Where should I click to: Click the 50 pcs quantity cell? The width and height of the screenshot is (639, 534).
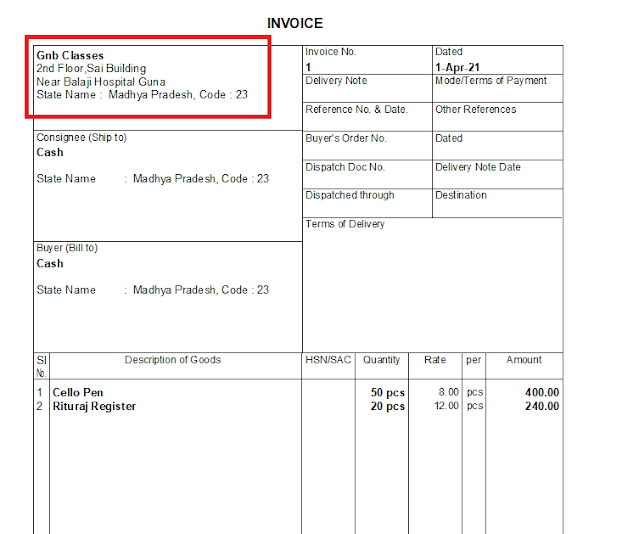tap(388, 393)
